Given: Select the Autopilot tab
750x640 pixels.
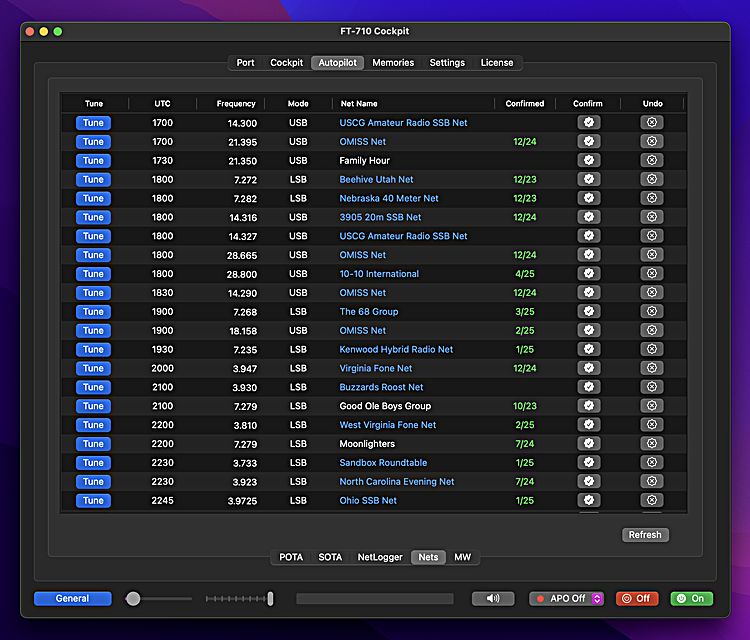Looking at the screenshot, I should 338,63.
